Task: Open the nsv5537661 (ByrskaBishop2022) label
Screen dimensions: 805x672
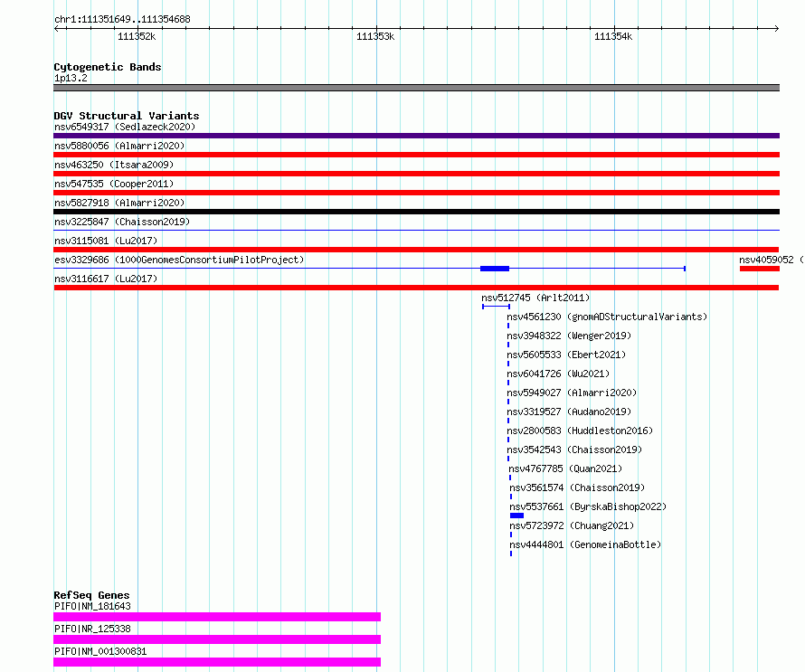Action: 588,506
